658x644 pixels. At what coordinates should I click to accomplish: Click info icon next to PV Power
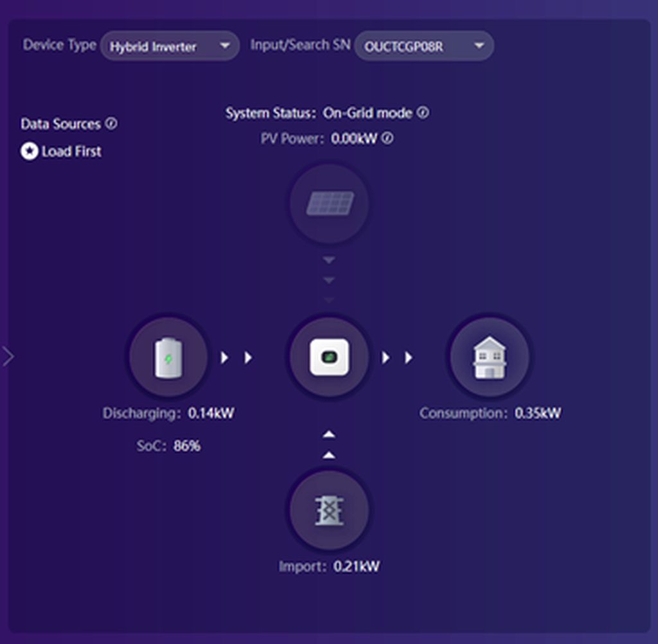pyautogui.click(x=387, y=138)
